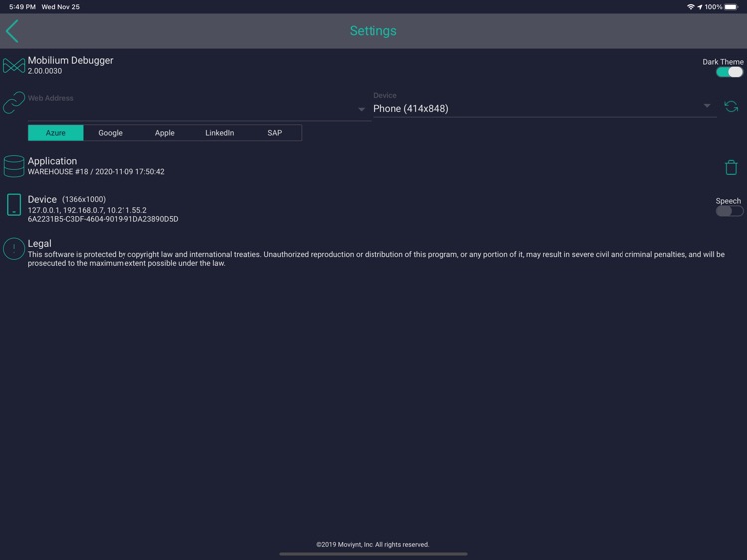Turn off the Dark Theme switch
747x560 pixels.
pos(729,72)
